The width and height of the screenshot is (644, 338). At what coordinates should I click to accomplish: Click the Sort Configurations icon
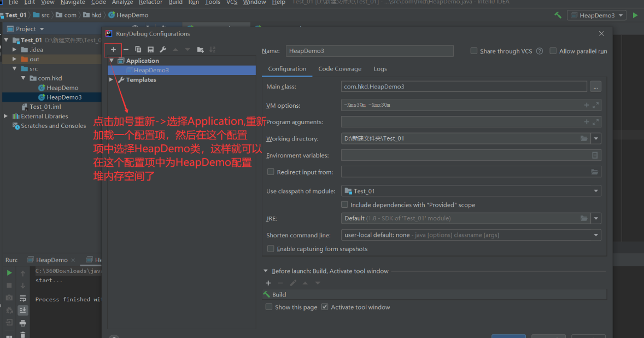[x=212, y=50]
